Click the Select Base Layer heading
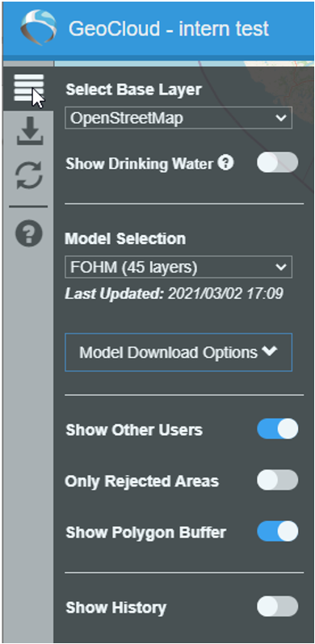The image size is (315, 644). (x=134, y=90)
